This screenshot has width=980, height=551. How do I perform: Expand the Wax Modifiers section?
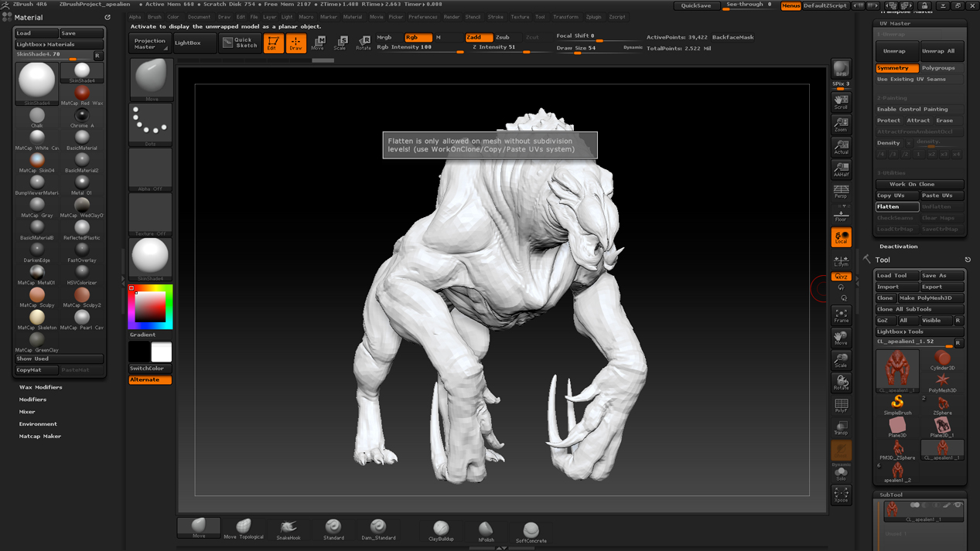[40, 387]
